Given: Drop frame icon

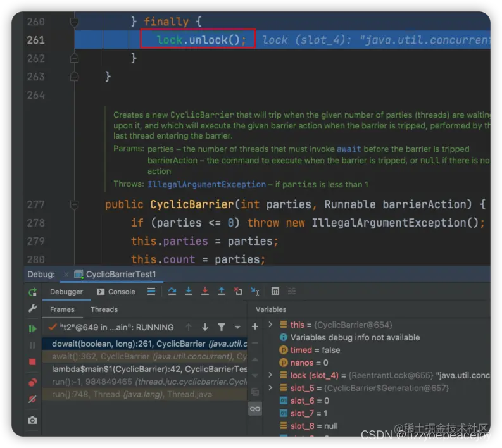Looking at the screenshot, I should (x=238, y=291).
